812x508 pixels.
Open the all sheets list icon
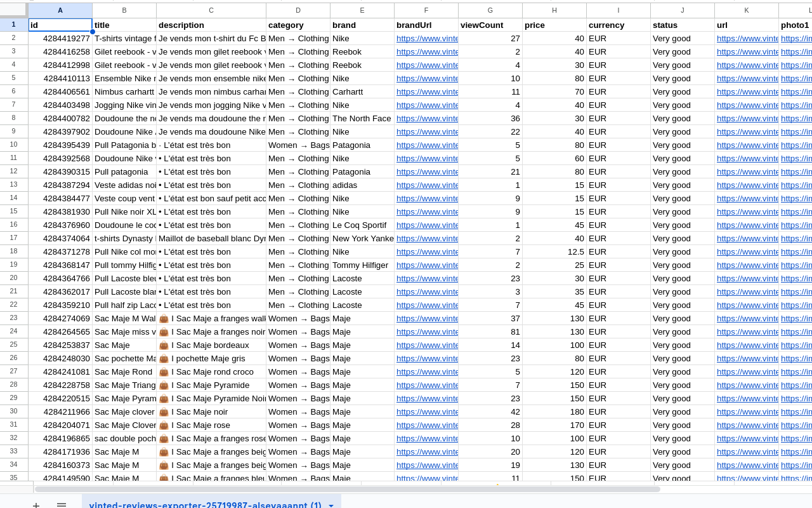click(x=62, y=505)
